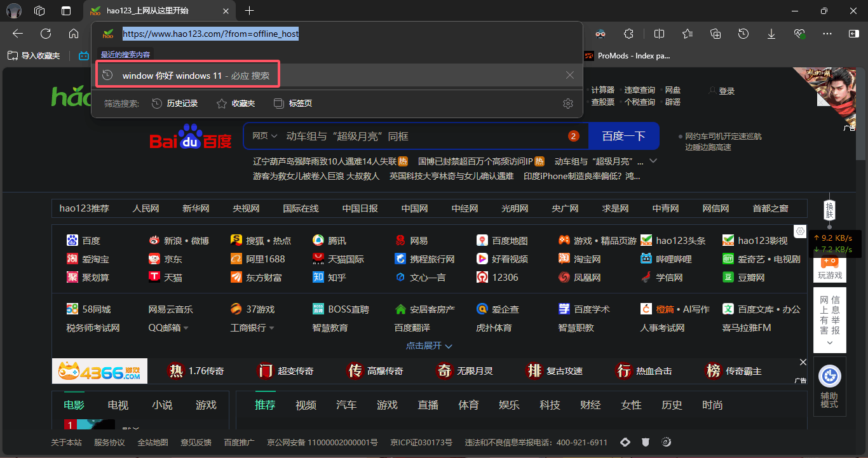This screenshot has width=868, height=458.
Task: Open 意见反馈 in the footer
Action: coord(196,442)
